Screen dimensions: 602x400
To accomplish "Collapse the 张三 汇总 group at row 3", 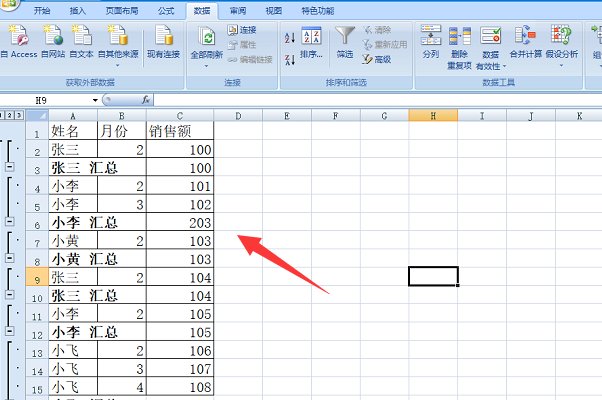I will click(x=10, y=167).
